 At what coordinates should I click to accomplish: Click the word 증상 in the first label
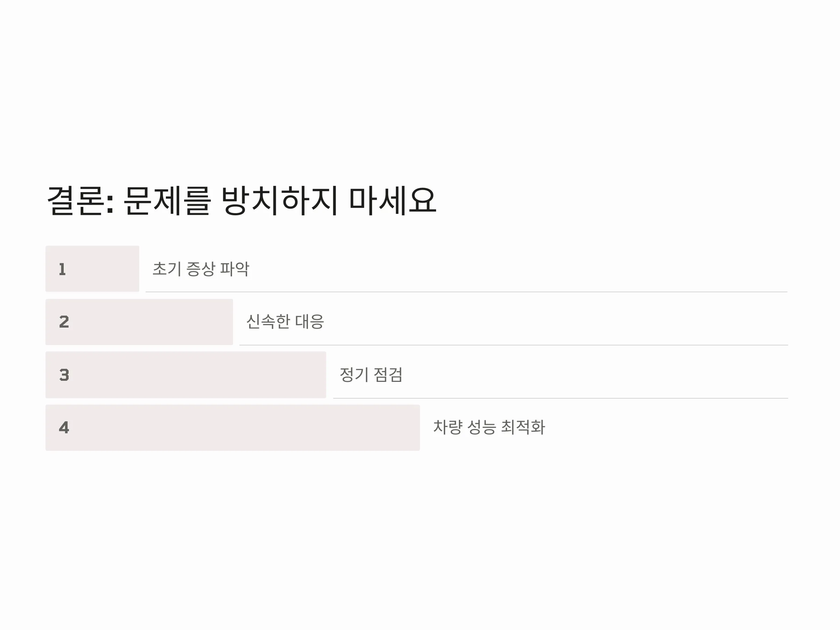click(201, 269)
